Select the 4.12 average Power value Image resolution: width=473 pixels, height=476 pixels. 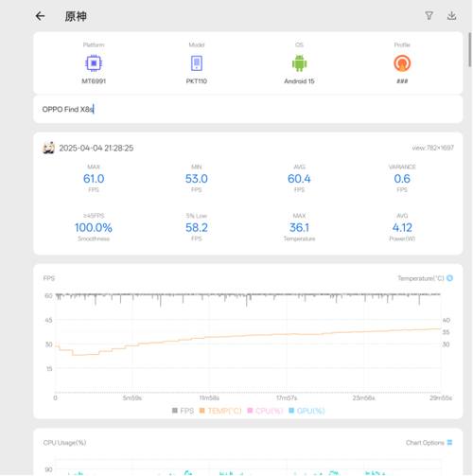coord(402,227)
